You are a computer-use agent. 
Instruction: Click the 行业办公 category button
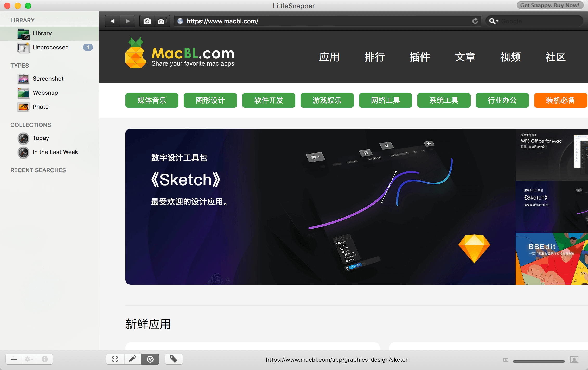pyautogui.click(x=502, y=100)
